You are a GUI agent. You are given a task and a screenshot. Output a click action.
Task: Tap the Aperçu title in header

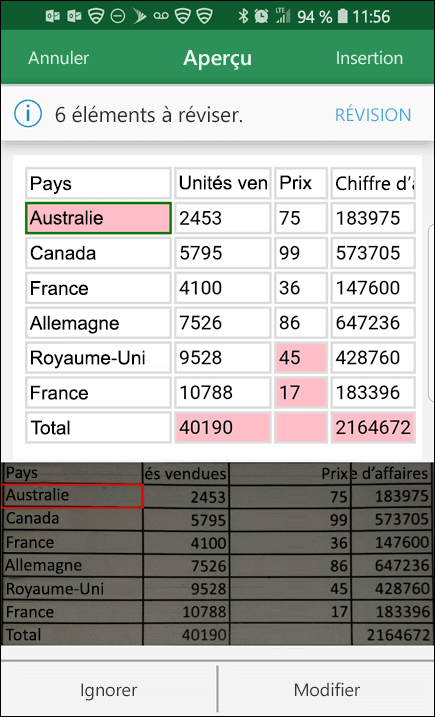coord(217,58)
